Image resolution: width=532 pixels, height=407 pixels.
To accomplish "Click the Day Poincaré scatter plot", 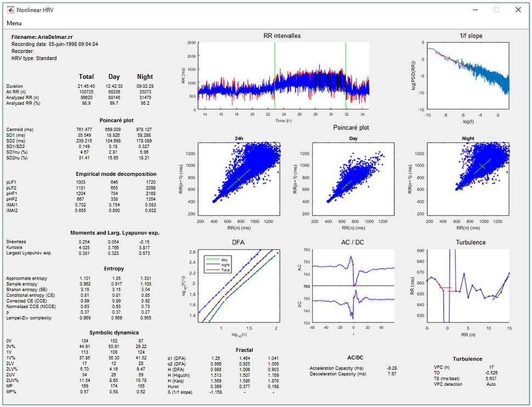I will (353, 178).
